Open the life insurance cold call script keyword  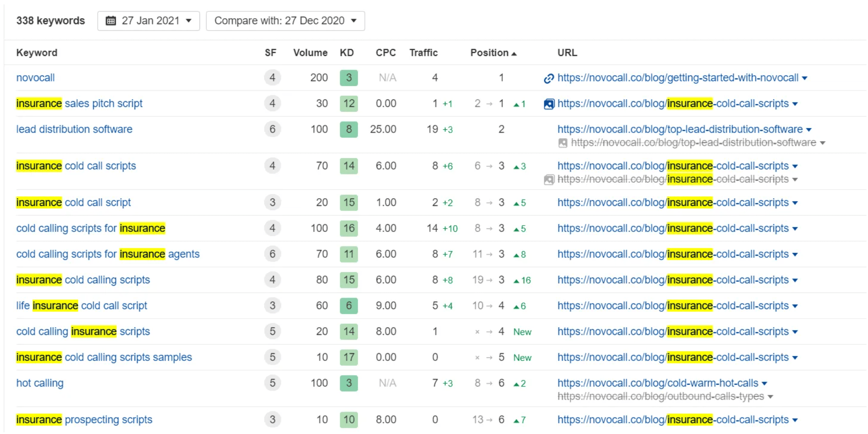tap(82, 306)
